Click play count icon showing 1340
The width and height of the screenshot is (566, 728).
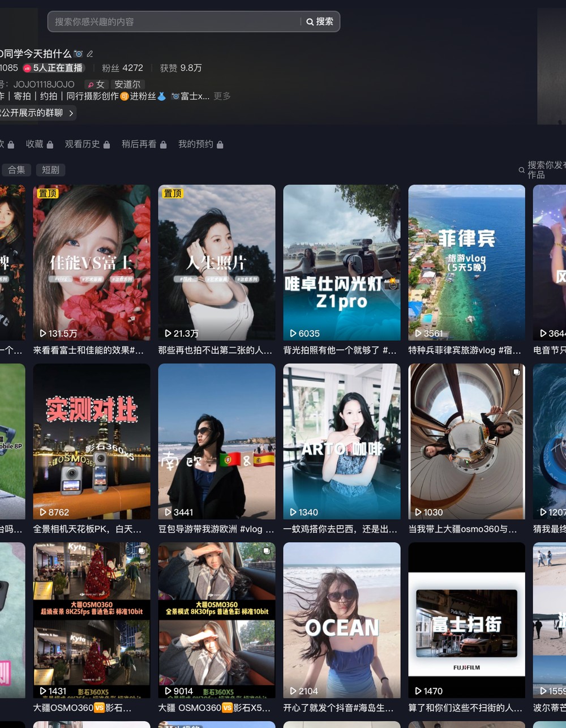point(293,512)
